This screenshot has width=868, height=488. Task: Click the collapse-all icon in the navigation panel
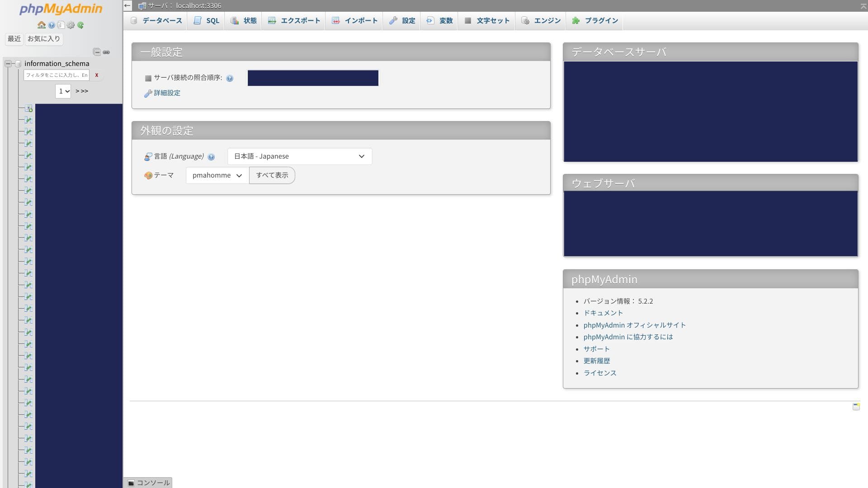pos(97,52)
